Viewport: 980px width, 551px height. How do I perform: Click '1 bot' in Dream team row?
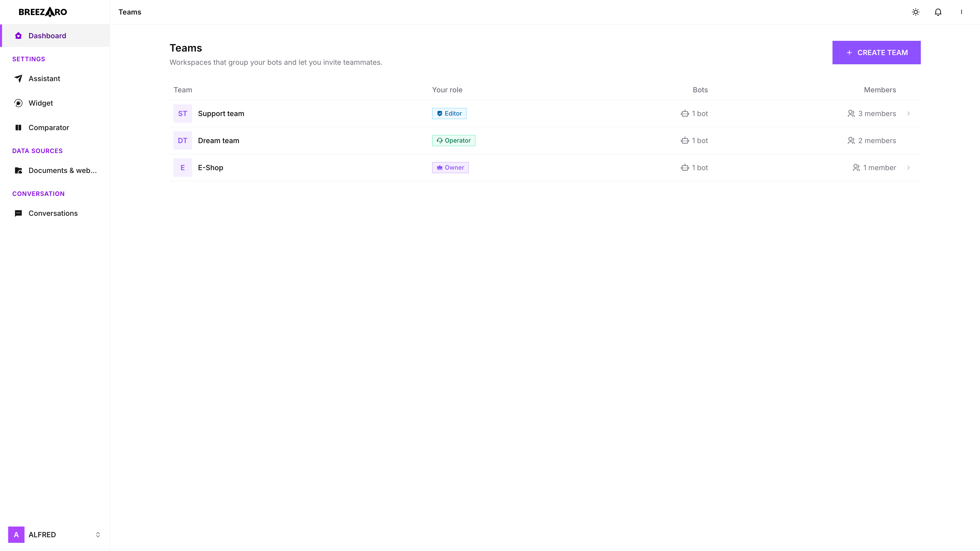700,141
